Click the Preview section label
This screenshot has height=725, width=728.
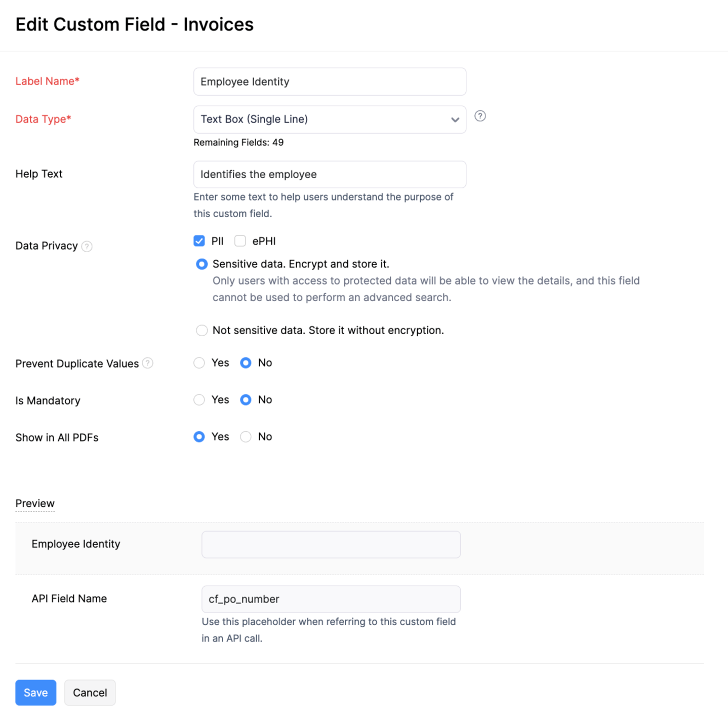[x=34, y=503]
